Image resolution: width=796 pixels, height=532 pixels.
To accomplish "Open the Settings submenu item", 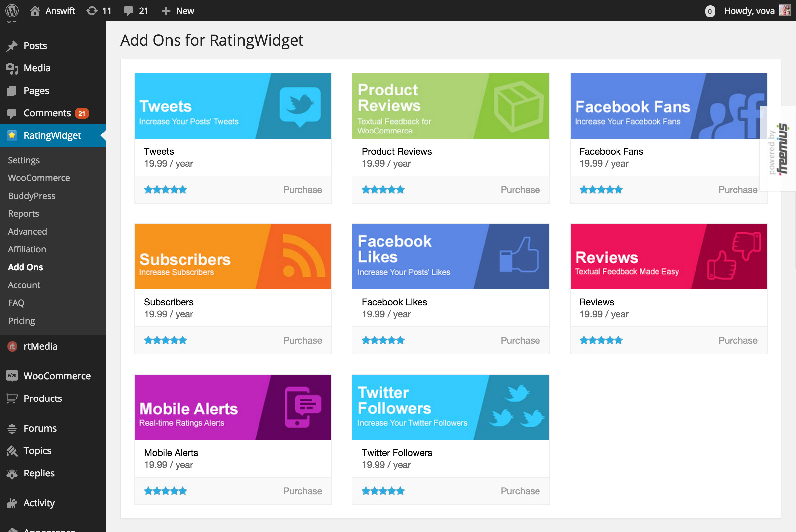I will (x=24, y=160).
